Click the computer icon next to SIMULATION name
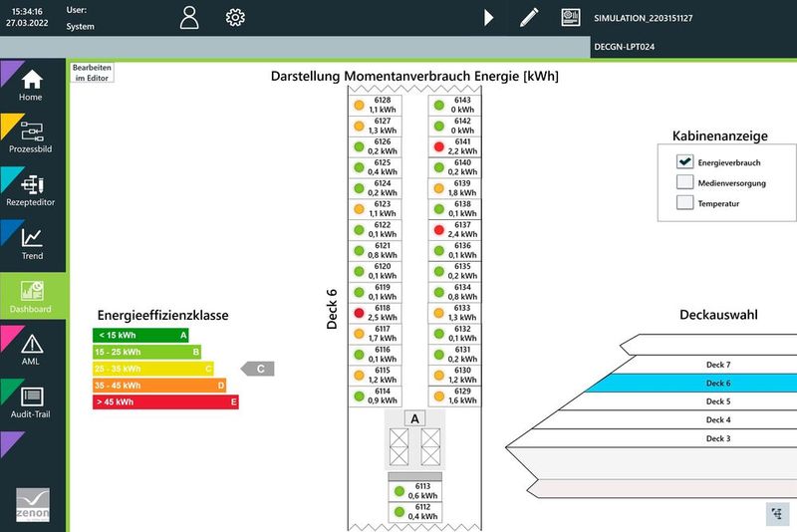The height and width of the screenshot is (532, 797). (570, 18)
